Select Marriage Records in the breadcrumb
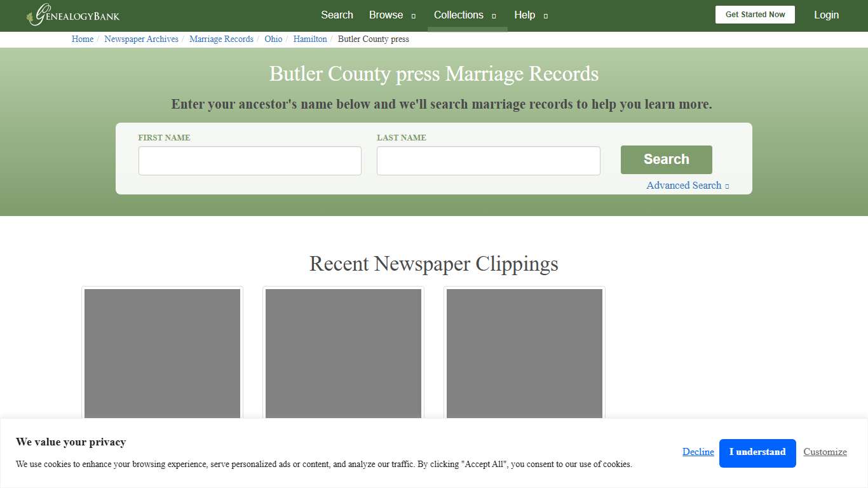This screenshot has width=868, height=488. [x=221, y=39]
